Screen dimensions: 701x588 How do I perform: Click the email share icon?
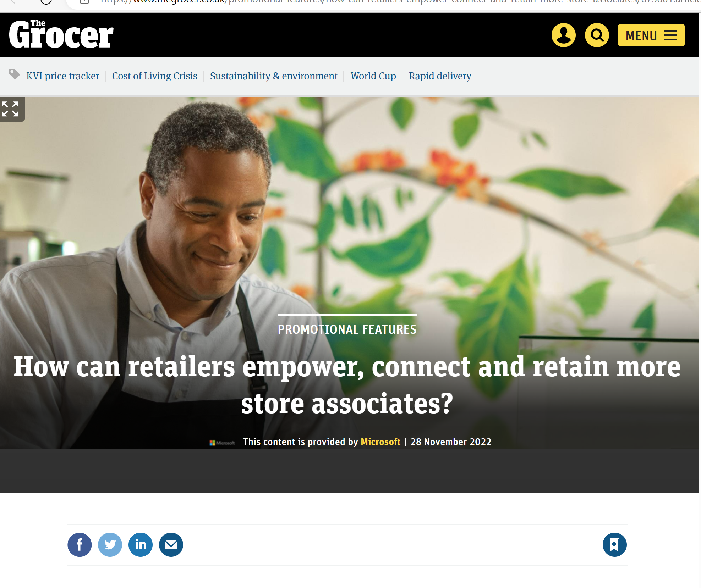pyautogui.click(x=170, y=545)
